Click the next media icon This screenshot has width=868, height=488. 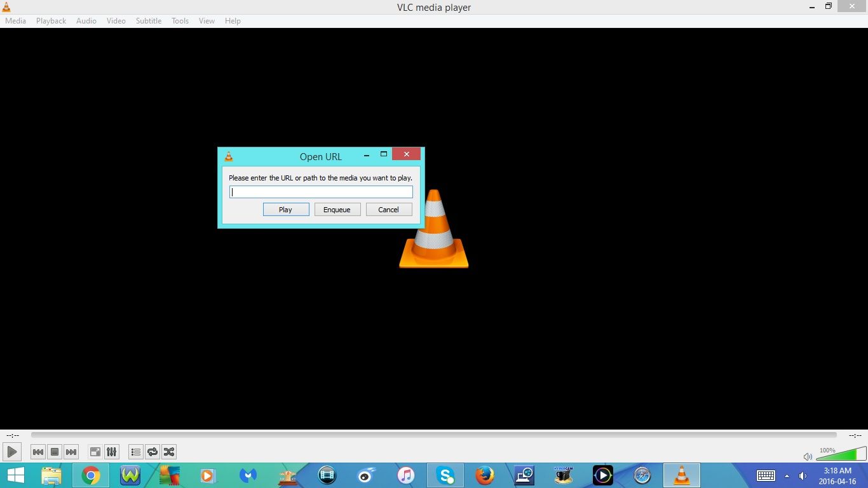[x=71, y=452]
